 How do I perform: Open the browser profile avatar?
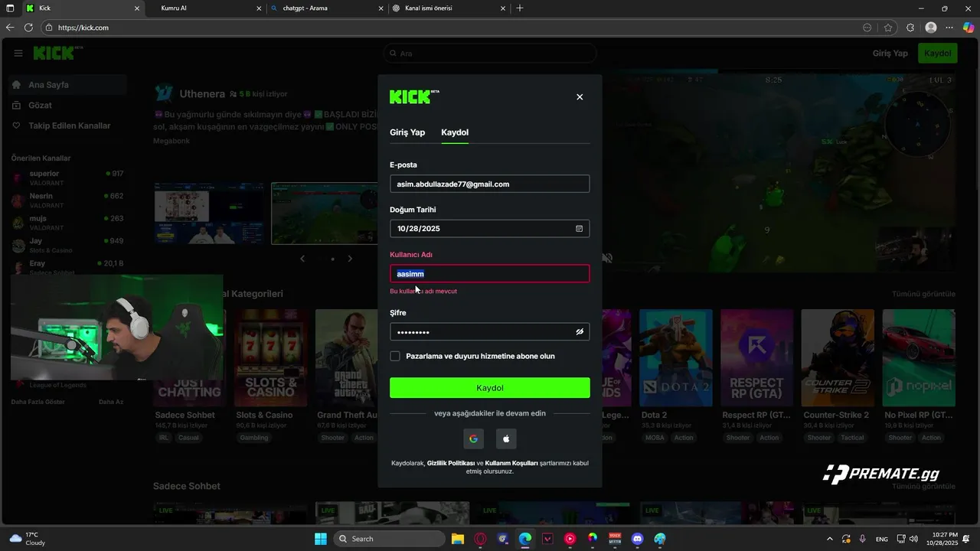[931, 28]
